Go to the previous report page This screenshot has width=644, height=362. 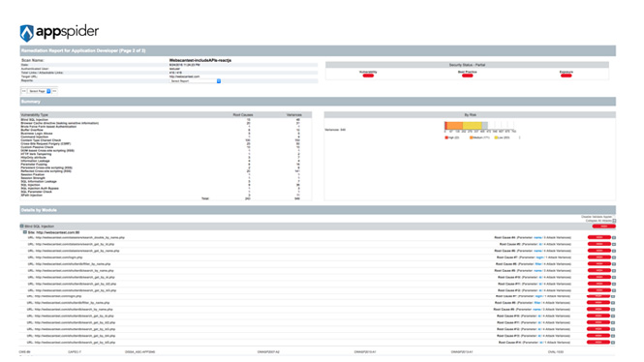(24, 91)
